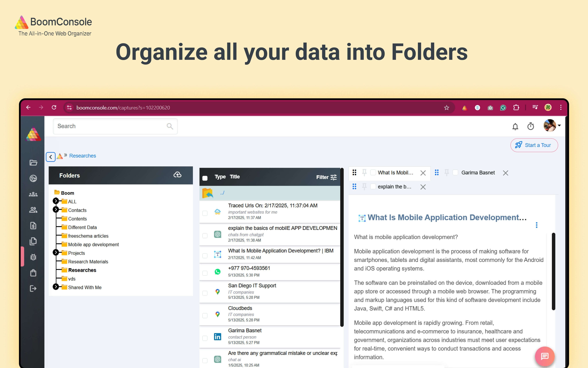Click the Researches breadcrumb link
This screenshot has width=588, height=368.
[x=83, y=156]
